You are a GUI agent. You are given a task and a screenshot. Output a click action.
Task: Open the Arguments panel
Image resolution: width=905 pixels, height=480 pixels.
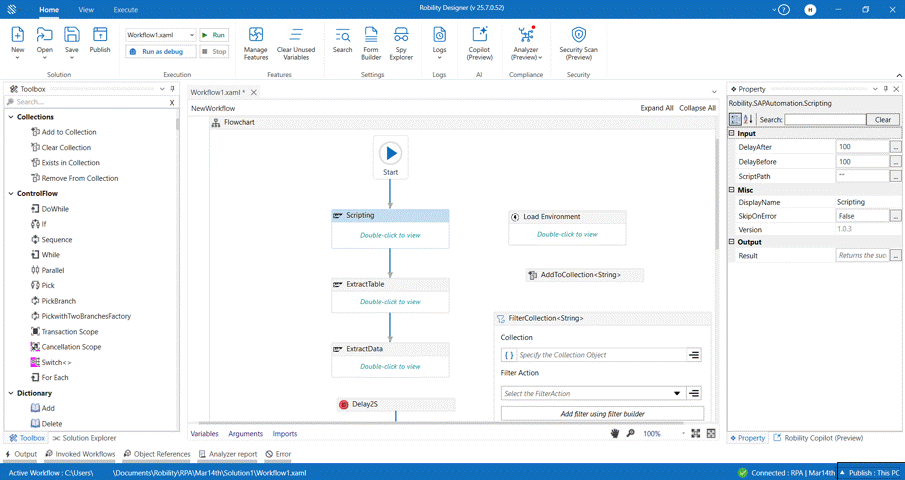pos(245,434)
